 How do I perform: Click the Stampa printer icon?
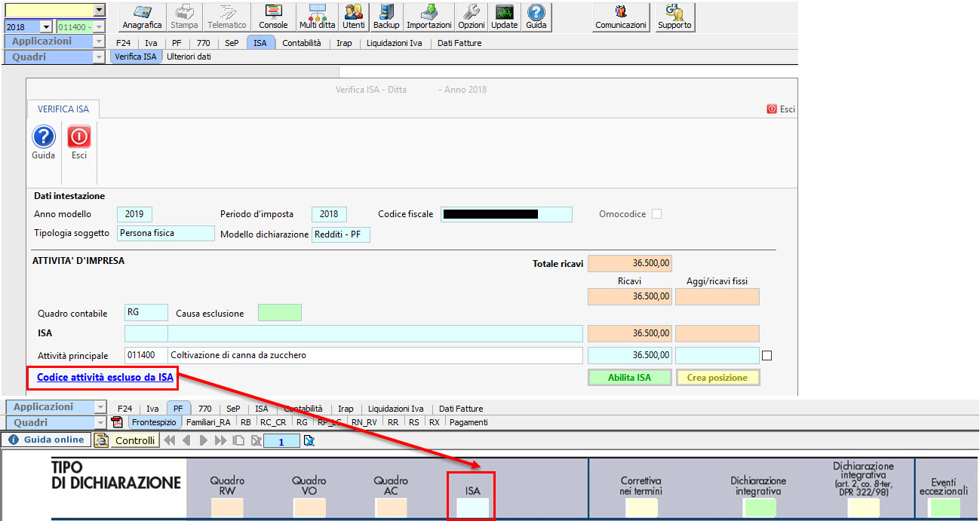coord(184,17)
